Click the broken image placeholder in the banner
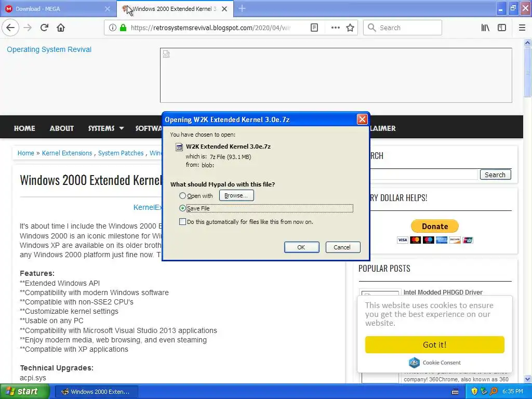532x399 pixels. pos(166,54)
